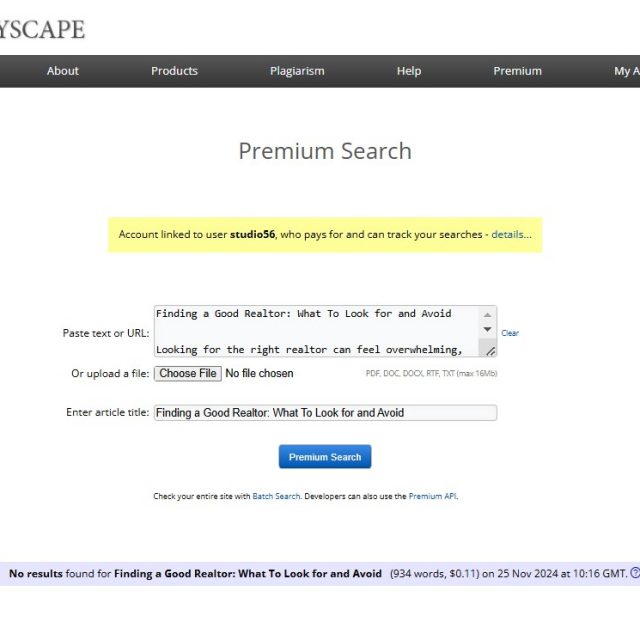Open the Batch Search link
Viewport: 640px width, 640px height.
pyautogui.click(x=276, y=496)
